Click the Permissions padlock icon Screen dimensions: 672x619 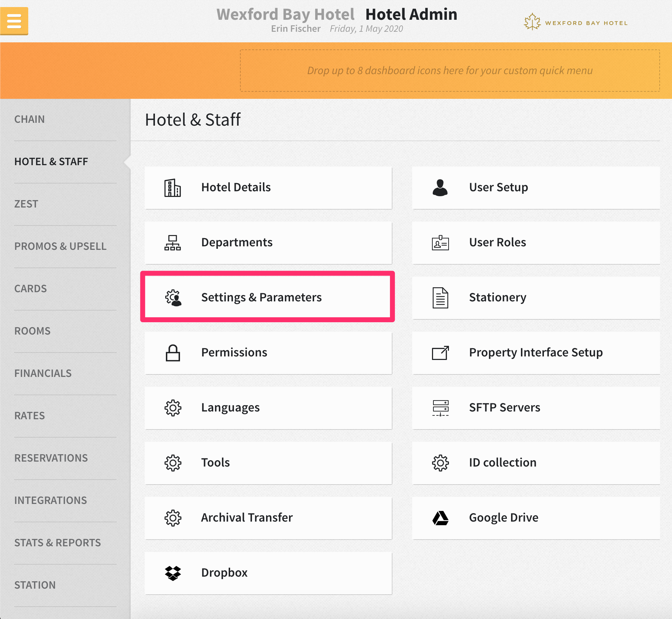[173, 353]
